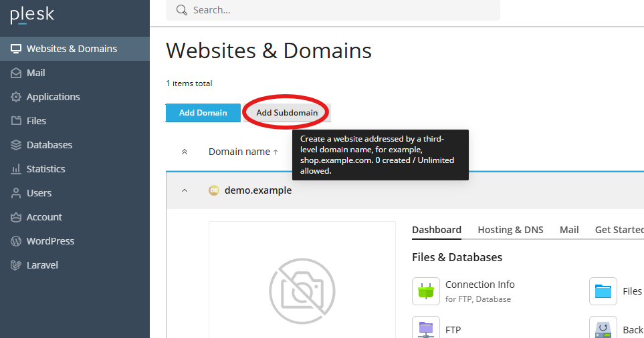Open the Statistics chart icon
Viewport: 644px width, 338px height.
point(16,169)
